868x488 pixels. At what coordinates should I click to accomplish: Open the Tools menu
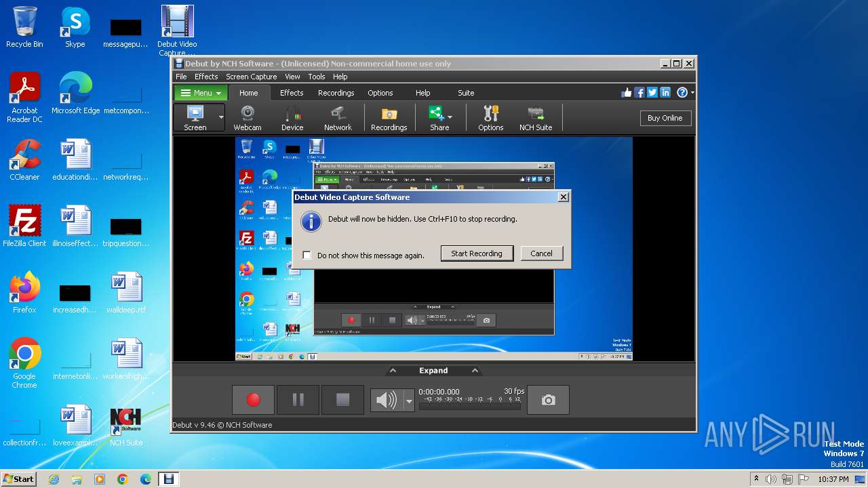tap(317, 77)
